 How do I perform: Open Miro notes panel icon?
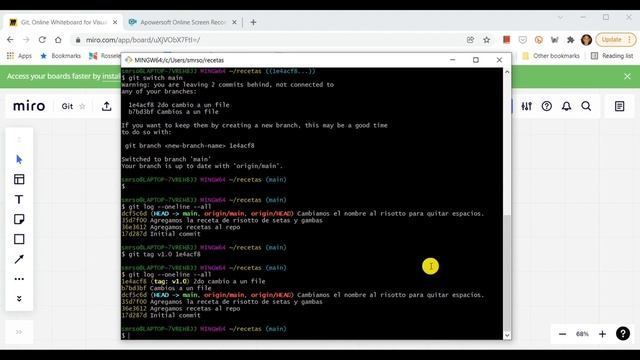tap(620, 106)
